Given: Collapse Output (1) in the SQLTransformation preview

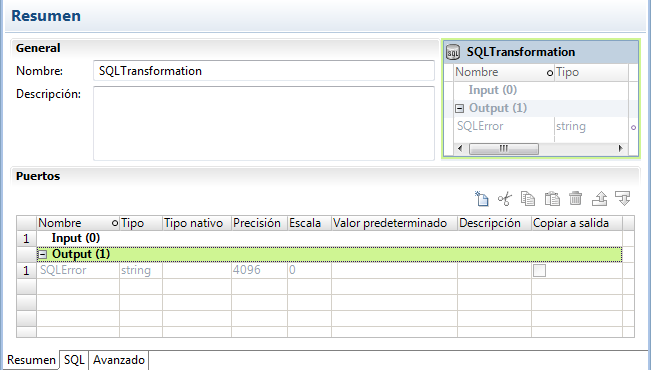Looking at the screenshot, I should [x=459, y=108].
